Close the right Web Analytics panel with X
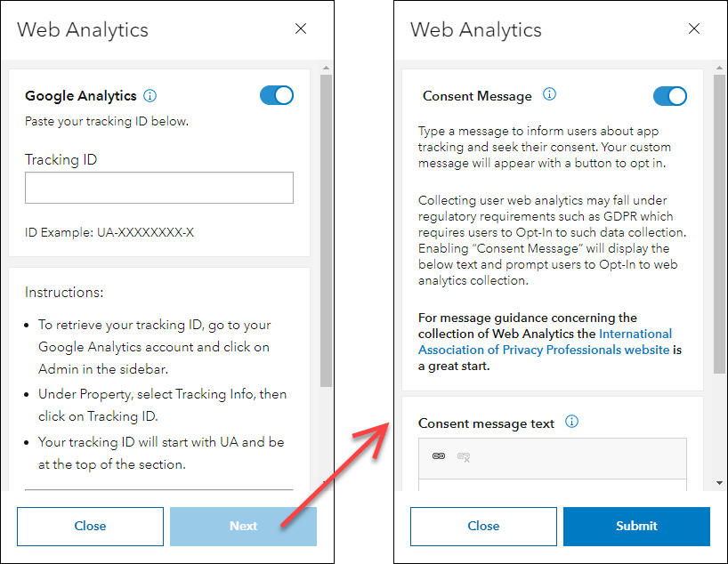 (x=694, y=28)
